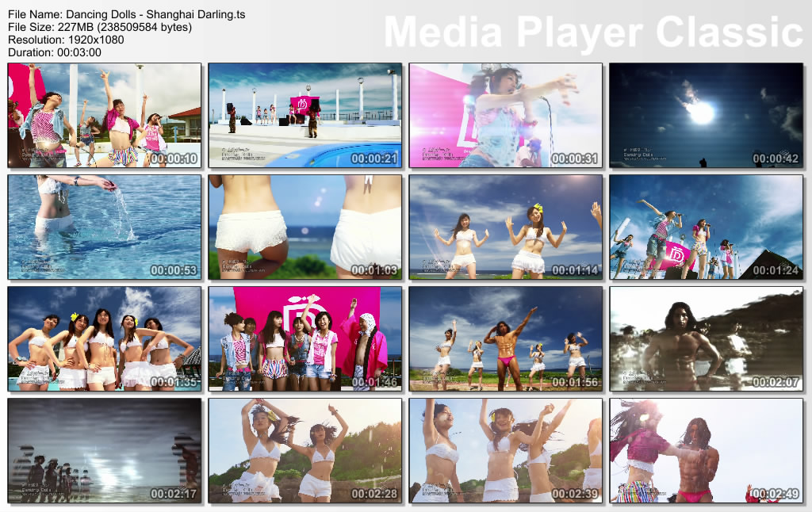Open the dark silhouette thumbnail at 00:02:17
Viewport: 812px width, 512px height.
105,450
